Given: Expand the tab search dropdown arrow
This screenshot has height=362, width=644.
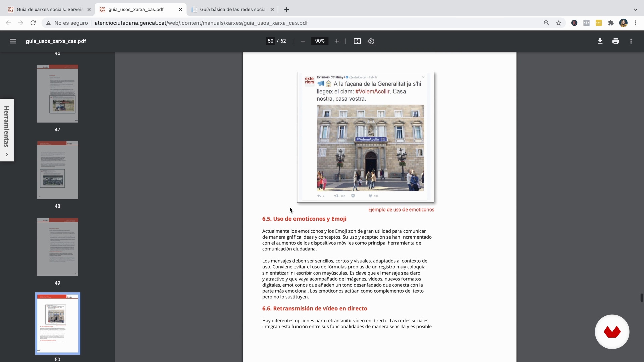Looking at the screenshot, I should (636, 10).
